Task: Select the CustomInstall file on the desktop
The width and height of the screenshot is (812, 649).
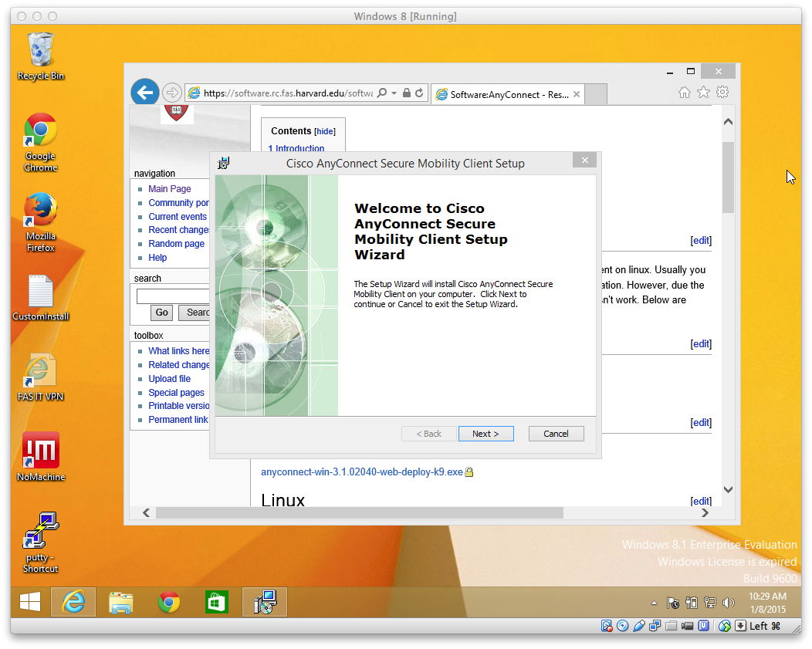Action: pos(40,298)
